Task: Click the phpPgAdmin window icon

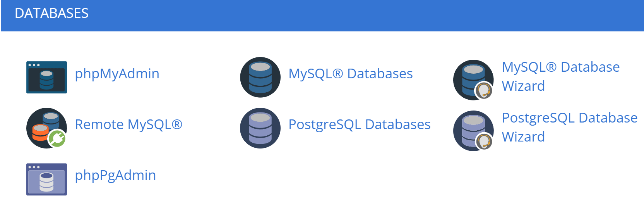Action: pyautogui.click(x=46, y=179)
